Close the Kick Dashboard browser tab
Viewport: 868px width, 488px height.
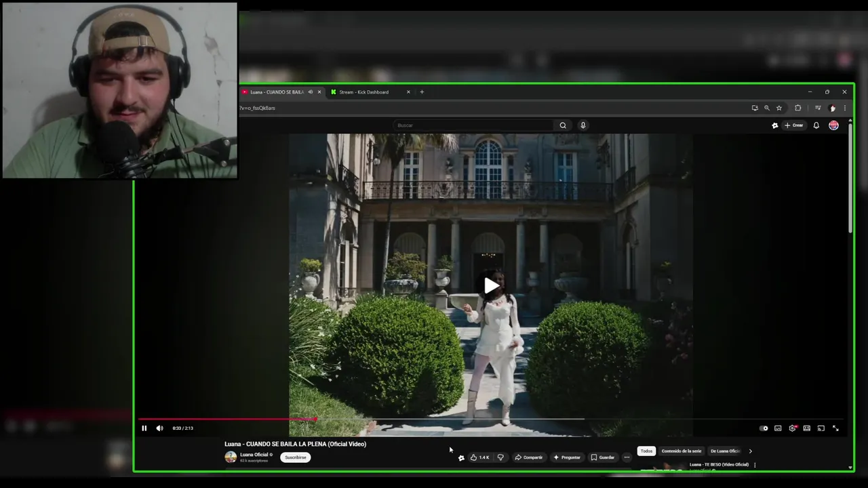[x=408, y=92]
